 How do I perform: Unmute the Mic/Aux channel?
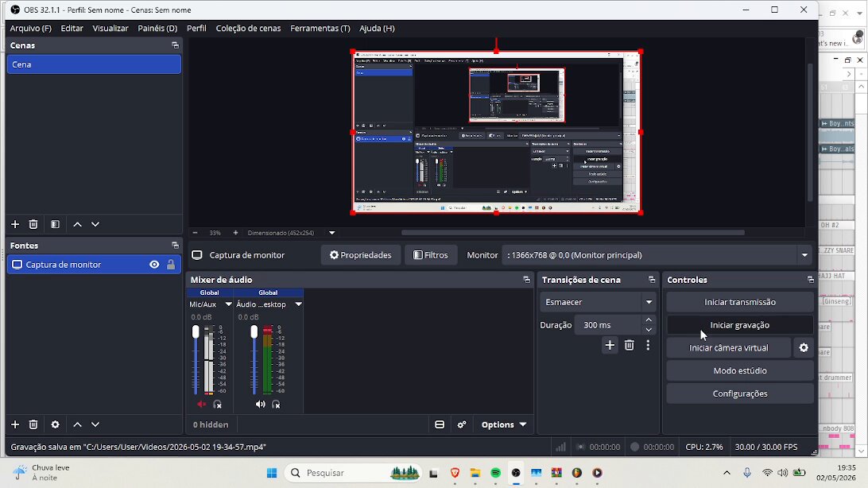pos(201,405)
